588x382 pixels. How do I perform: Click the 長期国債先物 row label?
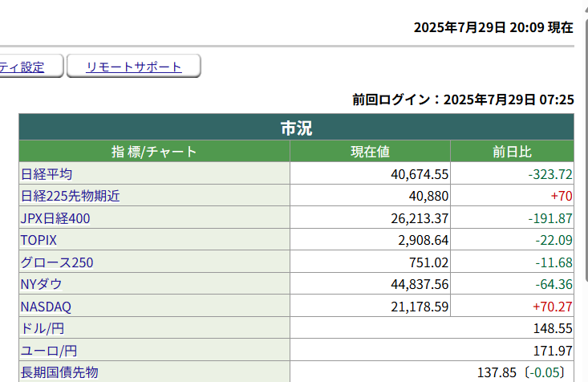click(59, 372)
